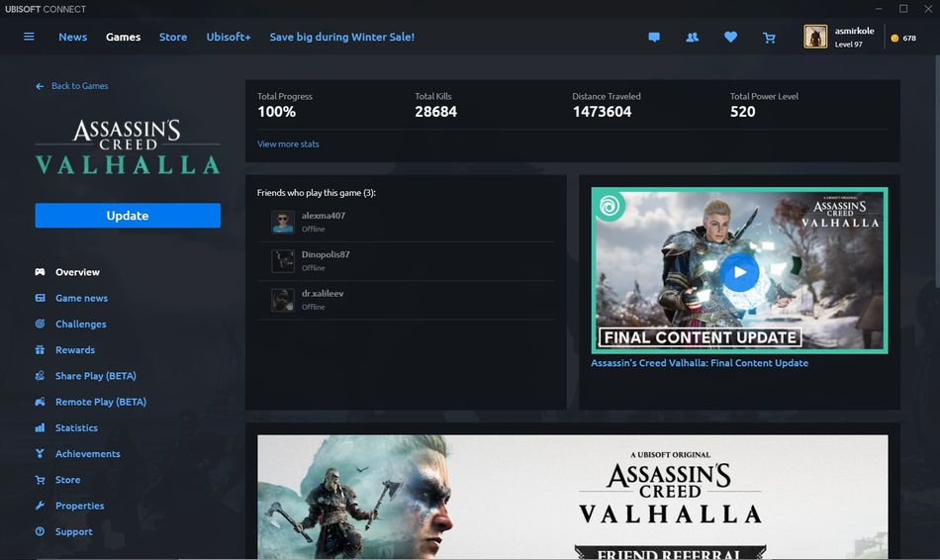Open Support in the sidebar

[74, 532]
